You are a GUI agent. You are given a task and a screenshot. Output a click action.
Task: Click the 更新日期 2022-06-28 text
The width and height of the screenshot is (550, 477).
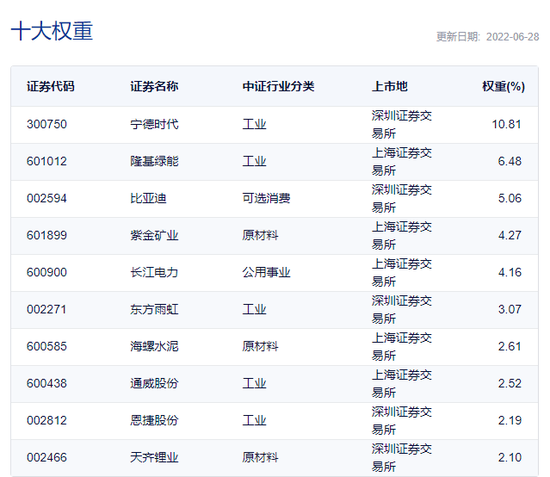coord(488,37)
